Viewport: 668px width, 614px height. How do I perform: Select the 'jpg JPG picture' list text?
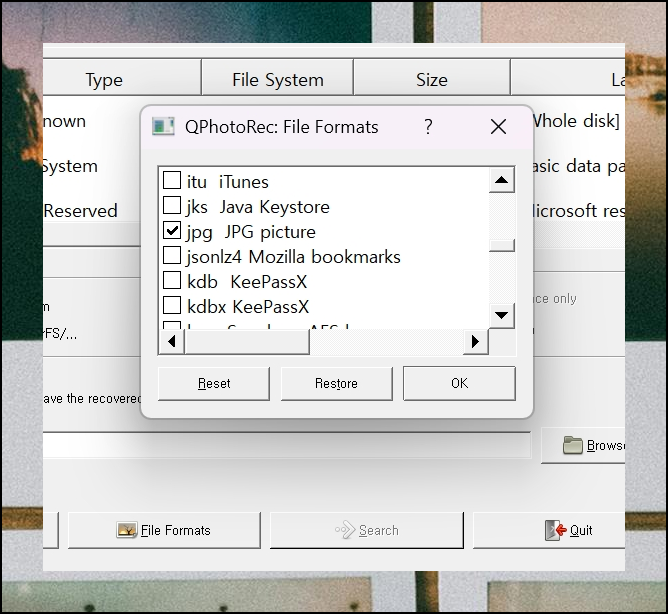click(251, 232)
